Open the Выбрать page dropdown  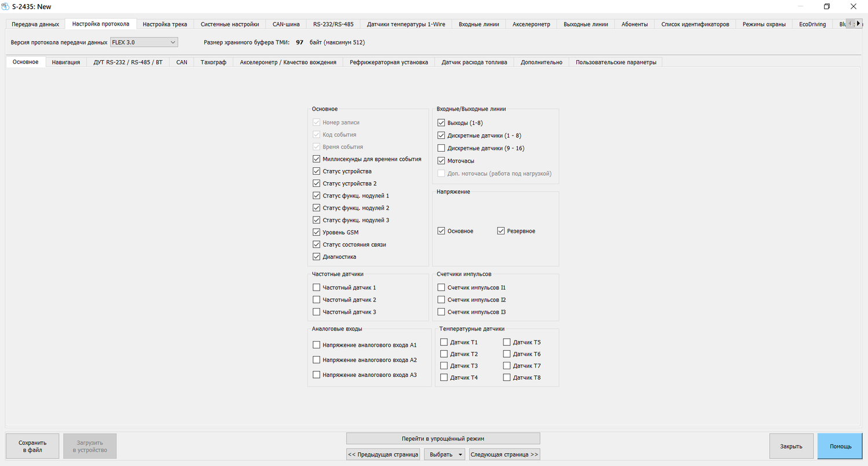(445, 454)
